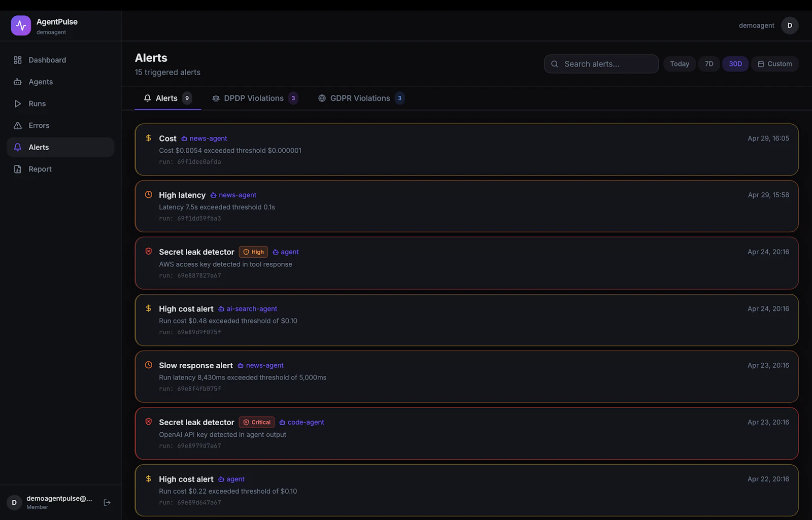This screenshot has height=520, width=812.
Task: Click the dollar icon on Cost alert
Action: tap(149, 138)
